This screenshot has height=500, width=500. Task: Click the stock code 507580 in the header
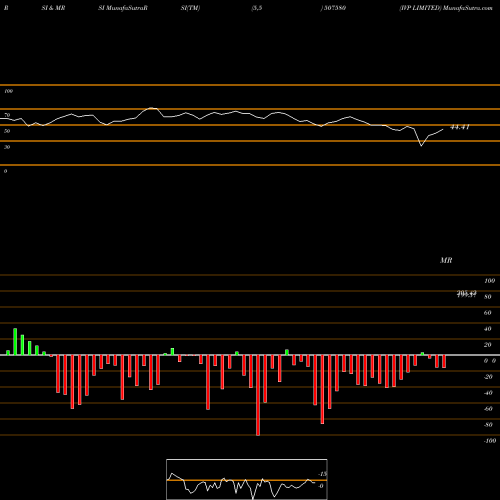(x=335, y=8)
